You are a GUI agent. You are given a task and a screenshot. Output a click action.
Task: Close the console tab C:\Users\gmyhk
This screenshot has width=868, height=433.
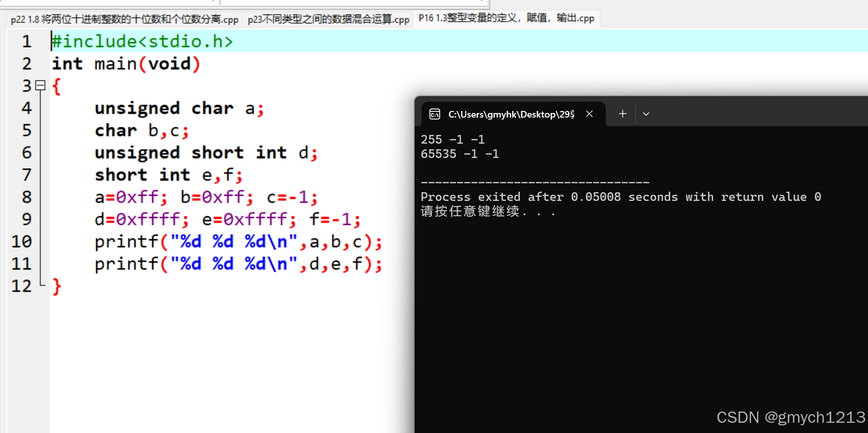589,114
